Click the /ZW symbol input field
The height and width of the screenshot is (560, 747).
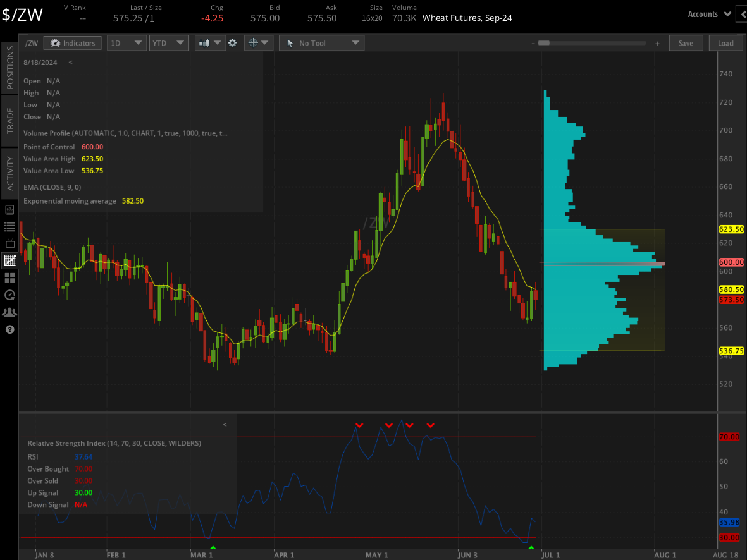coord(32,42)
